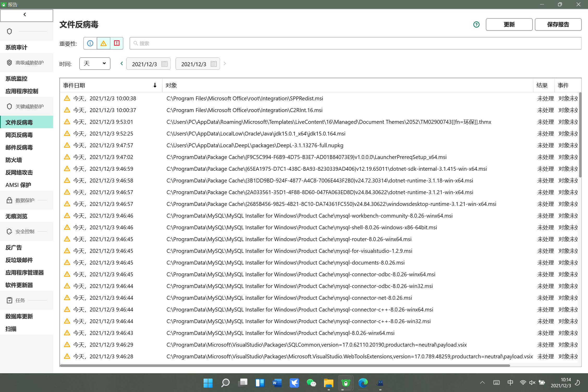Open WeChat from the taskbar
Image resolution: width=588 pixels, height=392 pixels.
[x=311, y=383]
